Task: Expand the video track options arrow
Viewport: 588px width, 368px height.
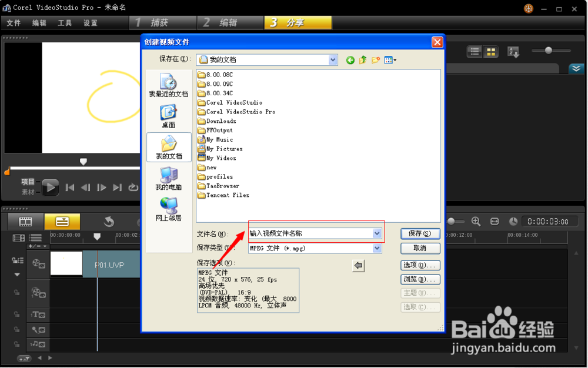Action: (x=17, y=275)
